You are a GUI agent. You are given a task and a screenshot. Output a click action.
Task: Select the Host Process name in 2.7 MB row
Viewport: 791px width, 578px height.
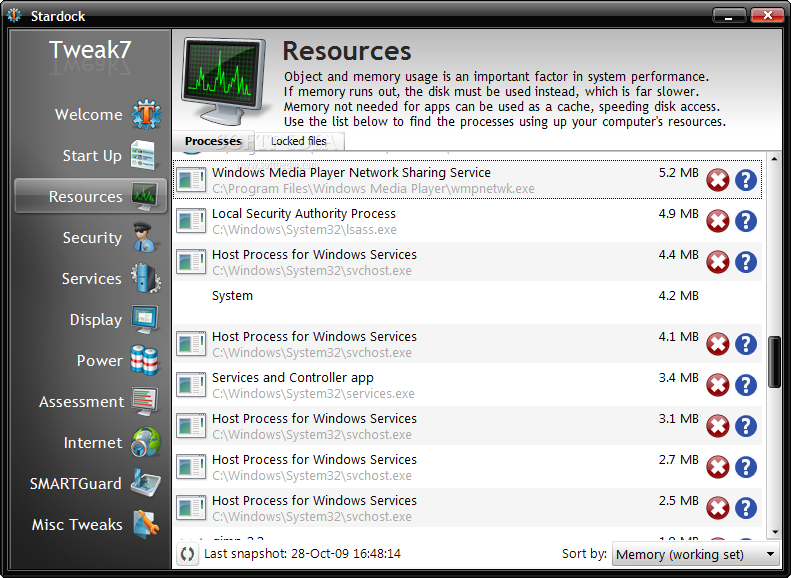314,459
